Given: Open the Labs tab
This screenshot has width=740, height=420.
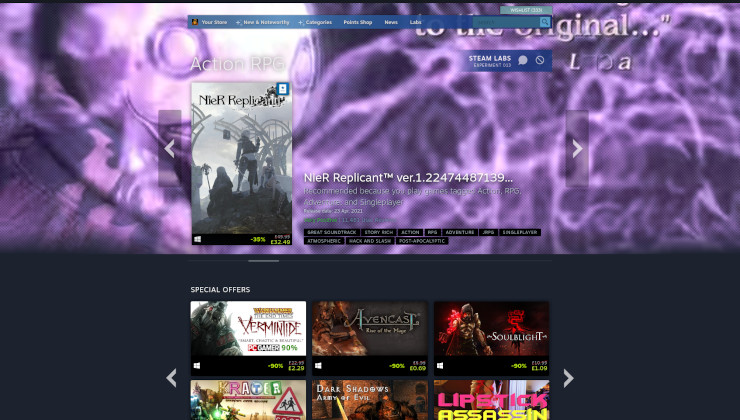Looking at the screenshot, I should click(415, 22).
